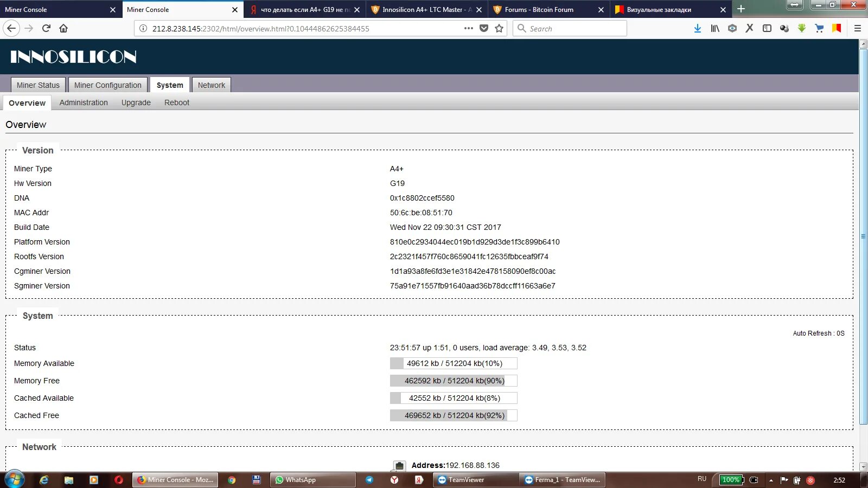
Task: Click the taskbar clock 2:52
Action: click(x=839, y=480)
